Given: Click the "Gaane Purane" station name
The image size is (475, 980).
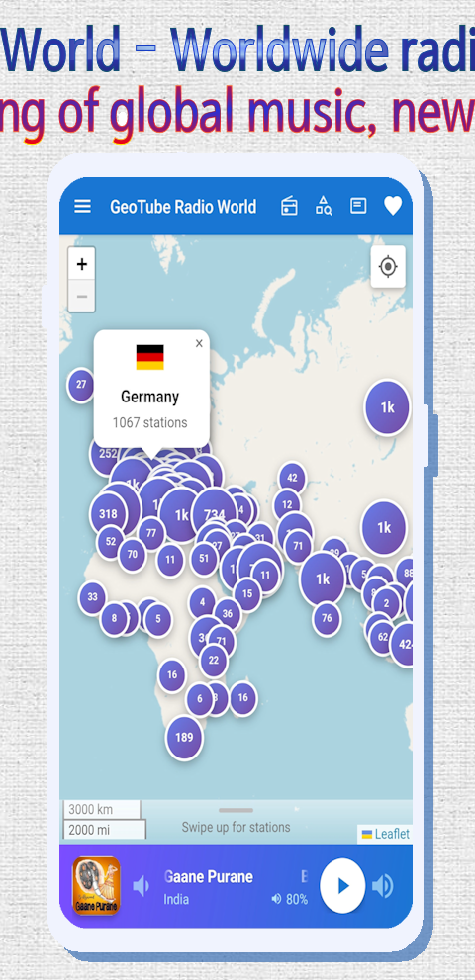Looking at the screenshot, I should pyautogui.click(x=209, y=877).
